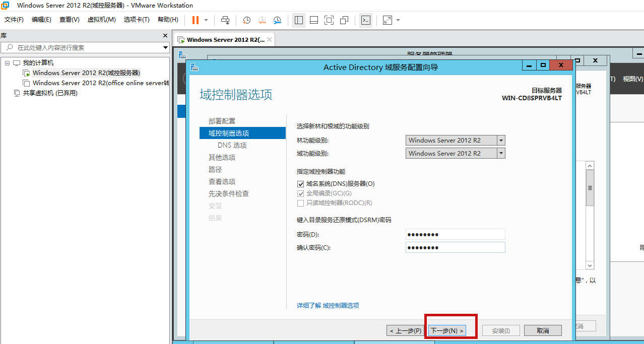
Task: Select 查看选项 wizard step
Action: (x=222, y=182)
